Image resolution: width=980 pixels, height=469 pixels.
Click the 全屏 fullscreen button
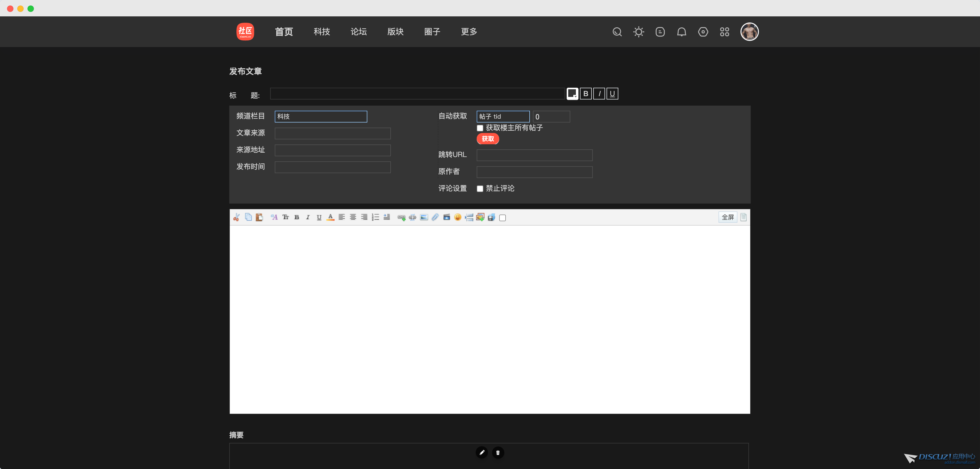727,217
